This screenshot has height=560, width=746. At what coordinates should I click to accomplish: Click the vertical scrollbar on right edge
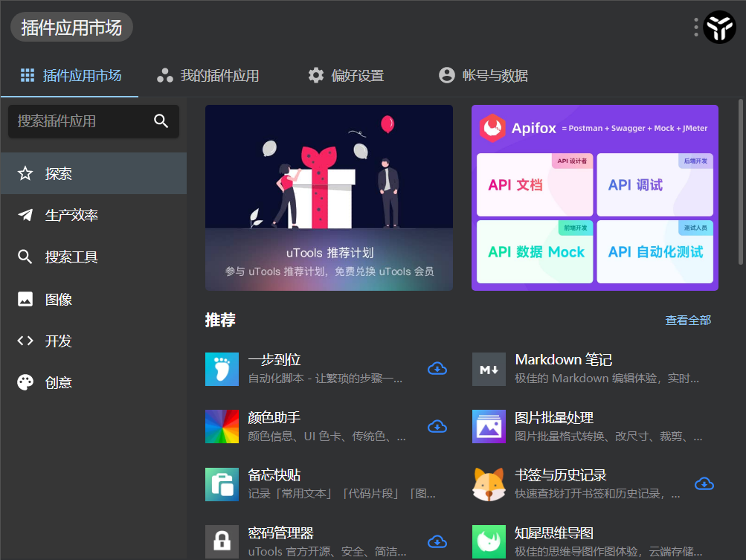coord(740,181)
